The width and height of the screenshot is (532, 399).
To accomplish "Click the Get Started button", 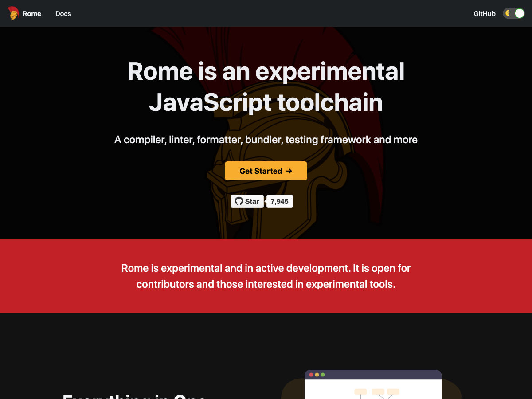I will click(x=266, y=171).
